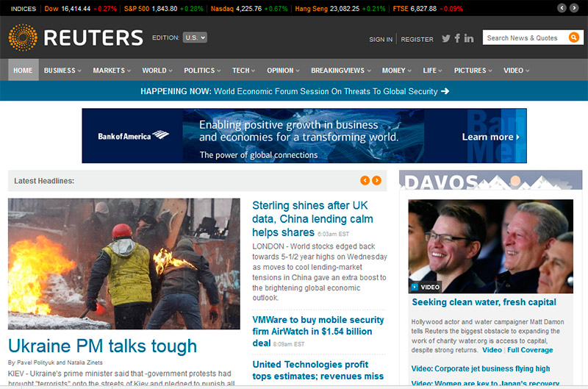Viewport: 588px width, 389px height.
Task: Click the Full Coverage link
Action: point(530,350)
